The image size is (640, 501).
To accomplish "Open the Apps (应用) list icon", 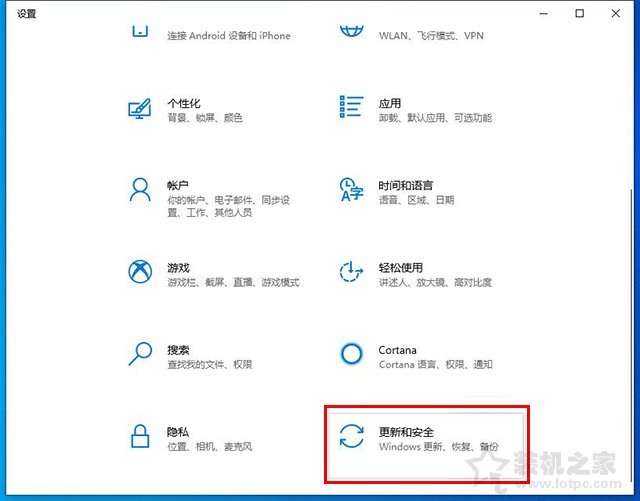I will (351, 107).
